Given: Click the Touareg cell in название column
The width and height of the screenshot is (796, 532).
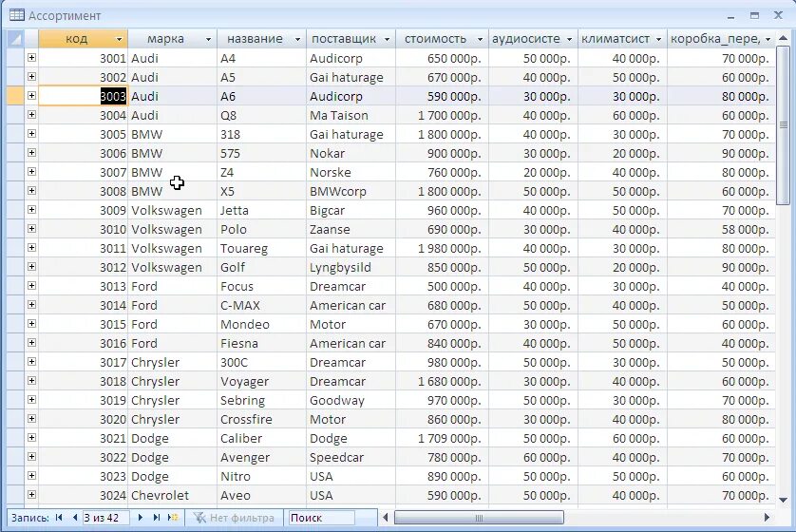Looking at the screenshot, I should [x=261, y=248].
